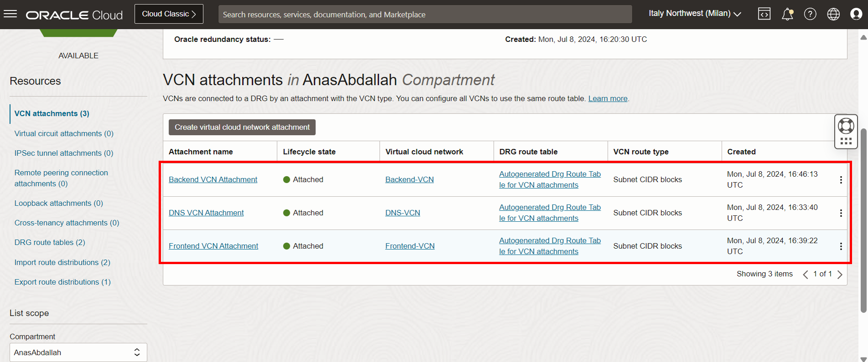Open the notifications bell

pos(787,14)
